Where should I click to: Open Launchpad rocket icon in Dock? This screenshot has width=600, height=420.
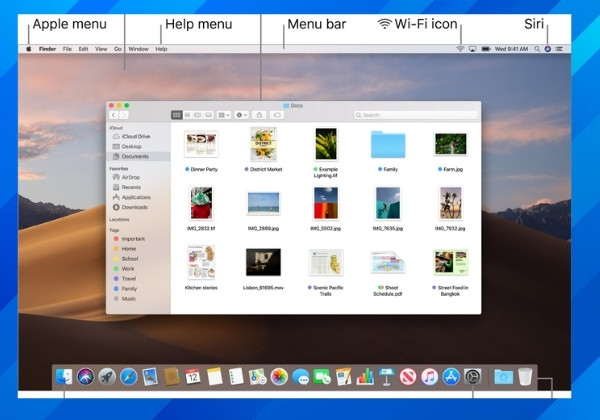(107, 377)
